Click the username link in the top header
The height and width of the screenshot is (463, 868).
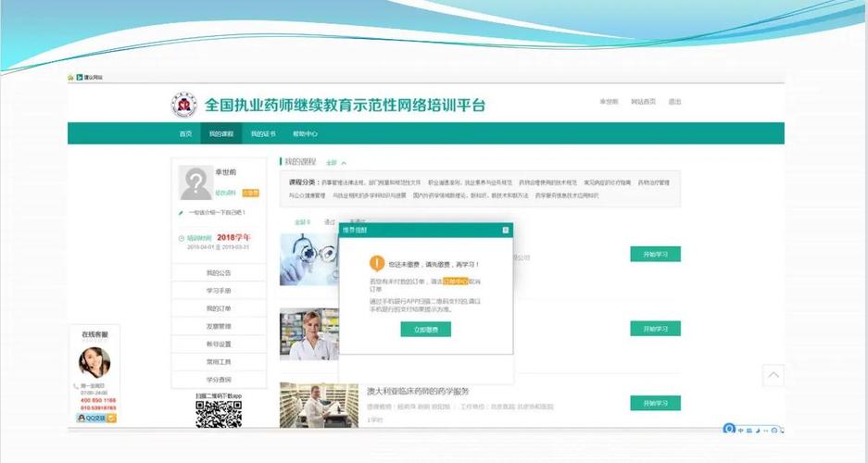(609, 102)
